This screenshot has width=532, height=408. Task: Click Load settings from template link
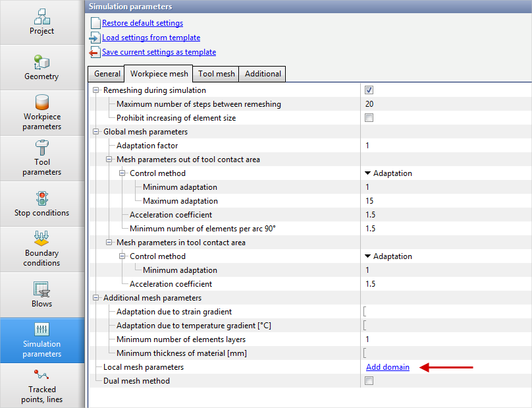(x=151, y=38)
